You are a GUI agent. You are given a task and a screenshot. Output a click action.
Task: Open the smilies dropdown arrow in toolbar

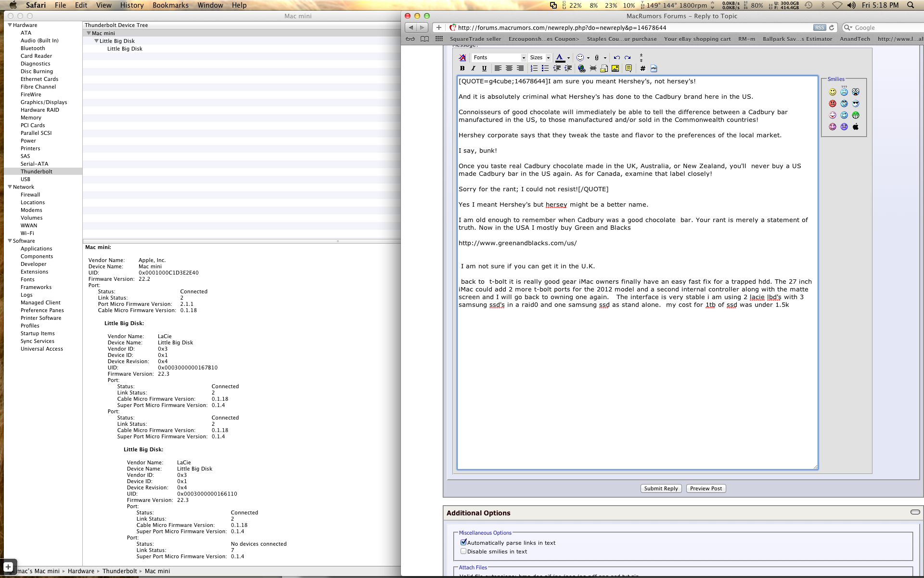point(588,58)
